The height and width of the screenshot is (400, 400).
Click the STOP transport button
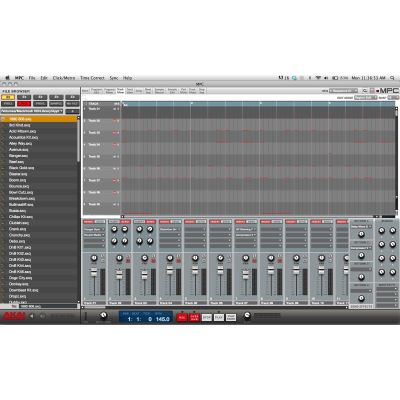pos(207,317)
